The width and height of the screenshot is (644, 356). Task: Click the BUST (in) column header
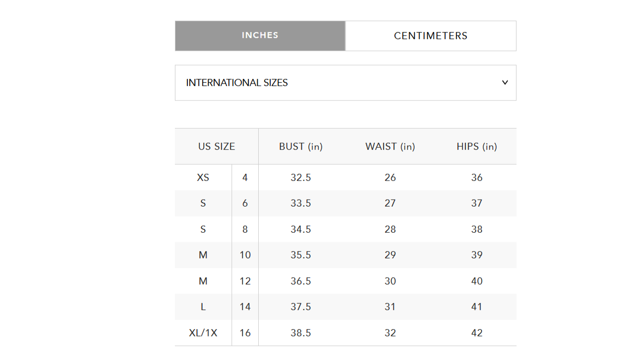tap(301, 147)
